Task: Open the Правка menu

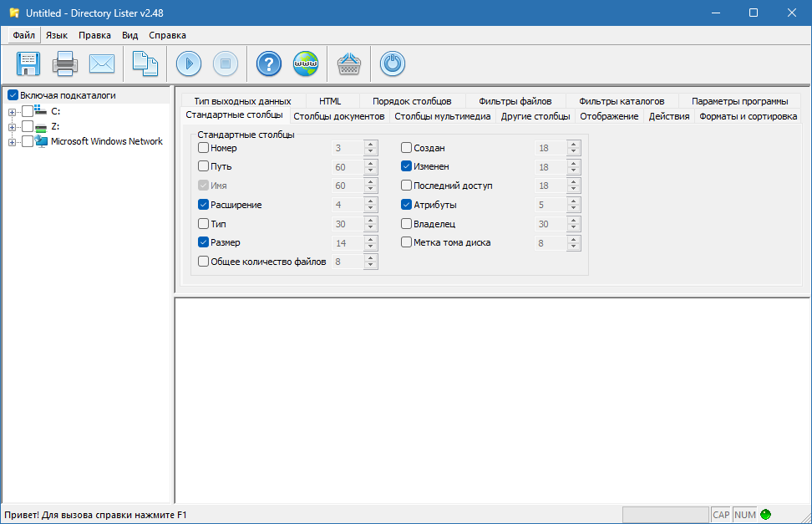Action: pyautogui.click(x=94, y=35)
